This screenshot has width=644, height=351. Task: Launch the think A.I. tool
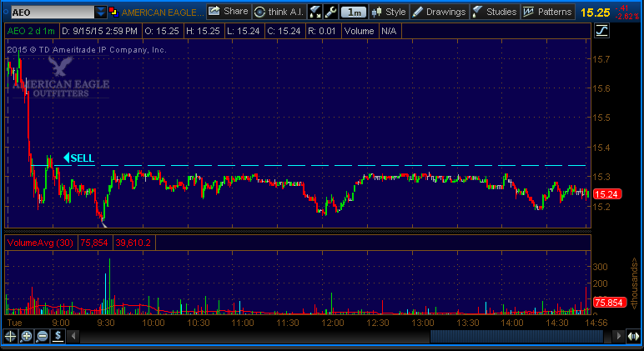pyautogui.click(x=279, y=12)
